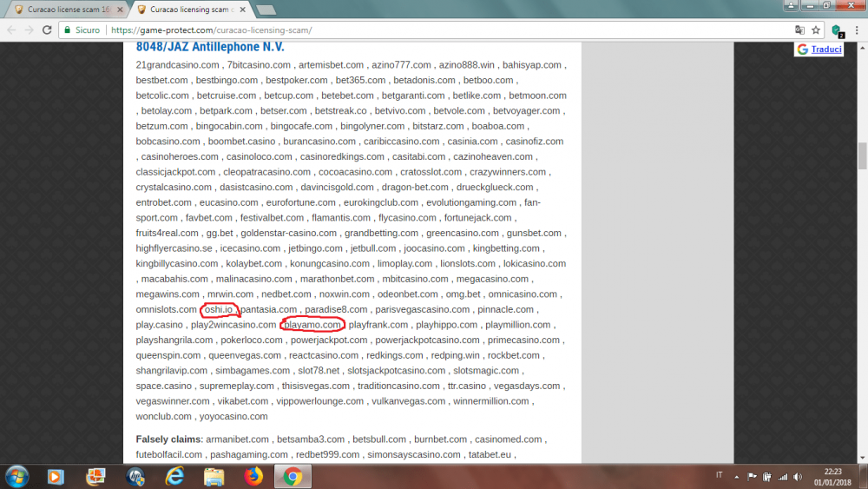Click the address bar URL field
The height and width of the screenshot is (489, 868).
click(443, 30)
